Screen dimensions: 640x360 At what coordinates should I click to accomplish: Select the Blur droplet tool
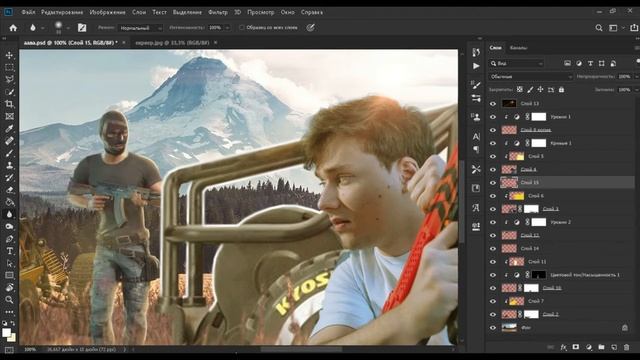(x=9, y=214)
